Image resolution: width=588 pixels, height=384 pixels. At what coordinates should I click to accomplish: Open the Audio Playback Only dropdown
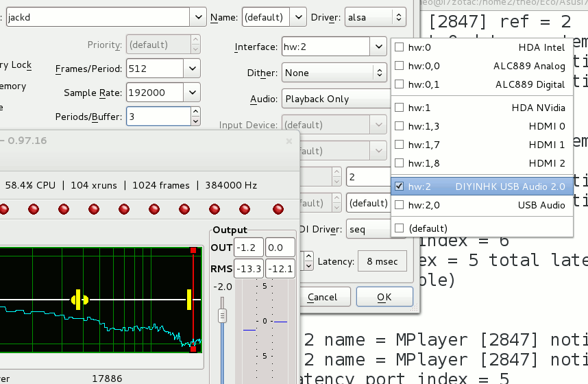click(x=336, y=99)
